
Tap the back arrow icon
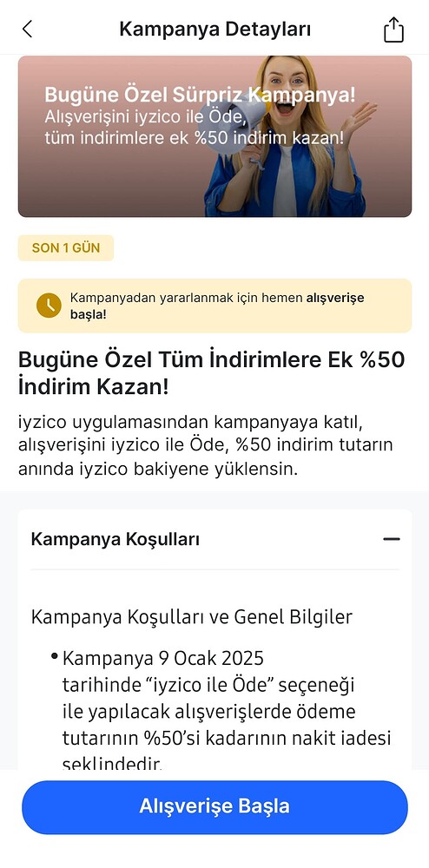click(27, 30)
